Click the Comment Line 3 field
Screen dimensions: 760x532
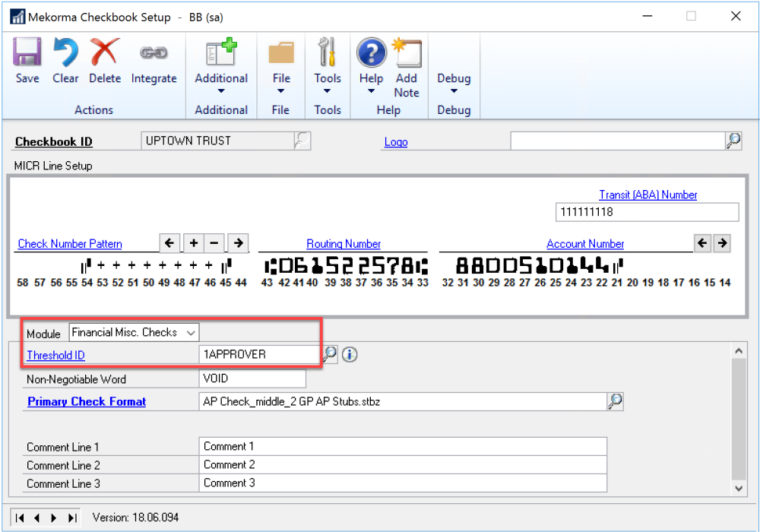(403, 483)
